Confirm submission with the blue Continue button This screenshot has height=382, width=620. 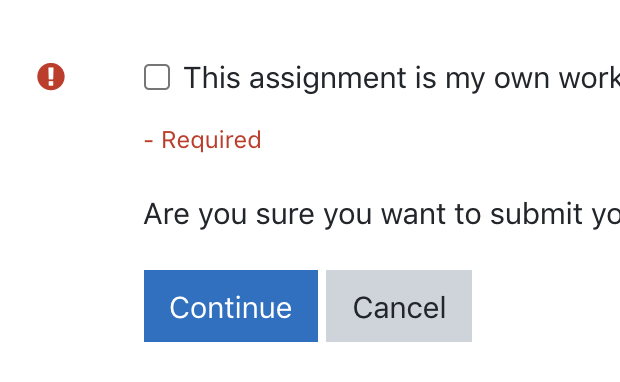(231, 306)
